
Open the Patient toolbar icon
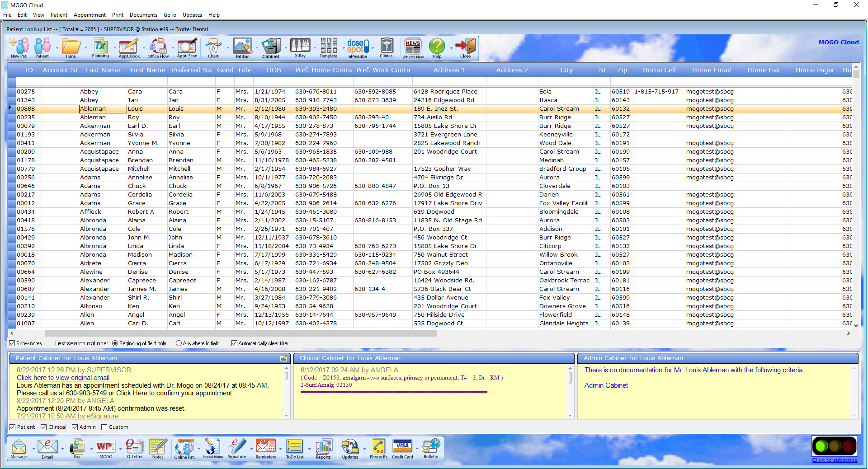click(x=42, y=48)
